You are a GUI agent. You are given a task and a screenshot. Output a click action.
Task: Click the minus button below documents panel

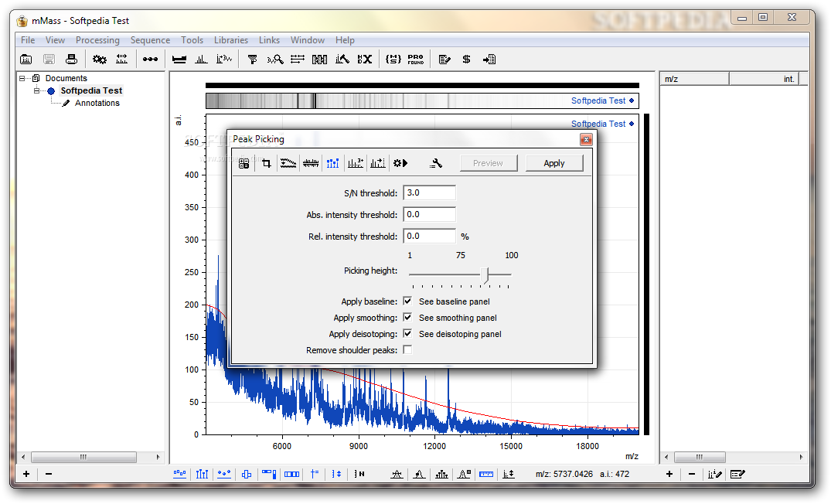pos(49,474)
